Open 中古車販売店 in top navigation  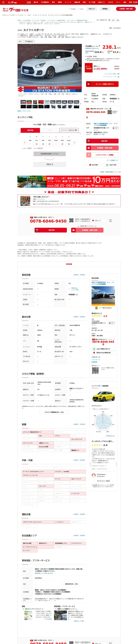coord(45,2)
